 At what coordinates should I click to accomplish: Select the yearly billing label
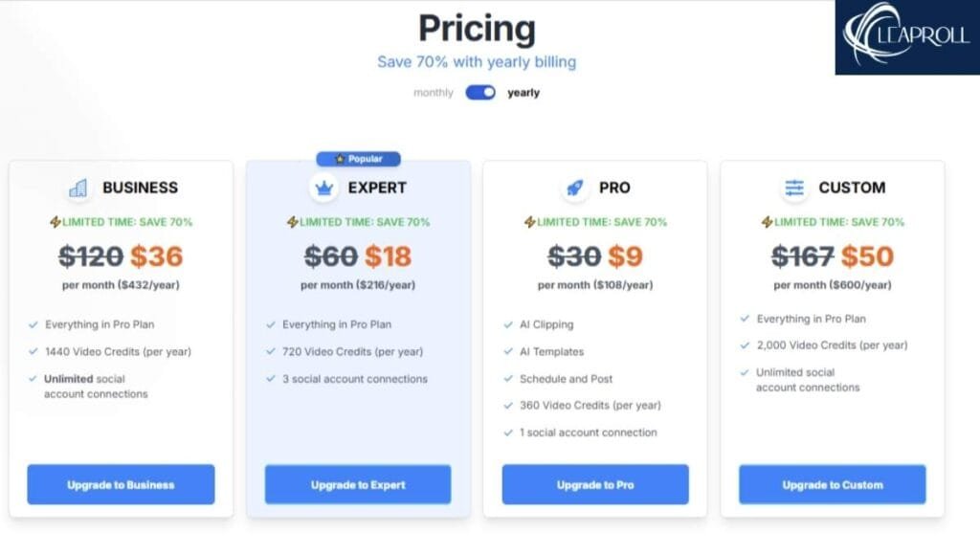coord(523,93)
